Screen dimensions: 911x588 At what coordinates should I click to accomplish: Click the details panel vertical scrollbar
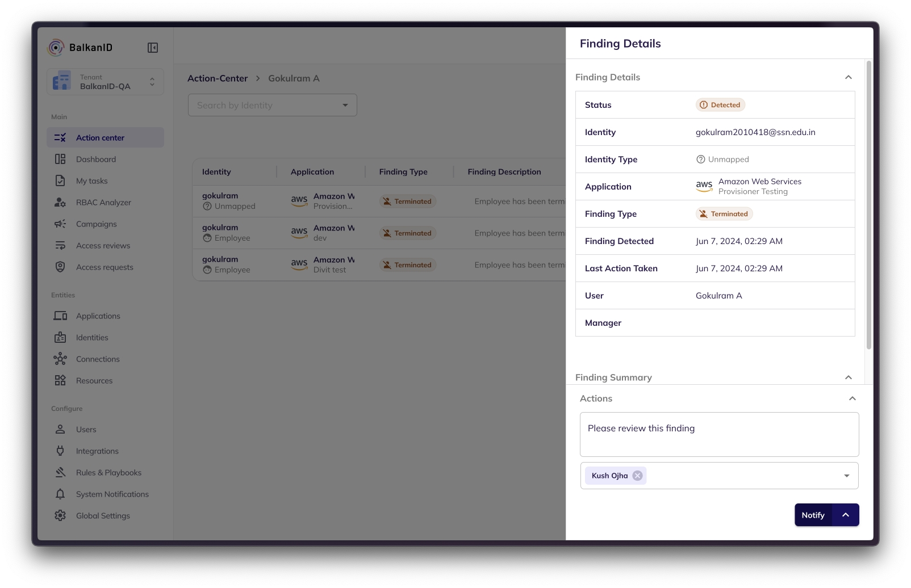click(x=869, y=204)
